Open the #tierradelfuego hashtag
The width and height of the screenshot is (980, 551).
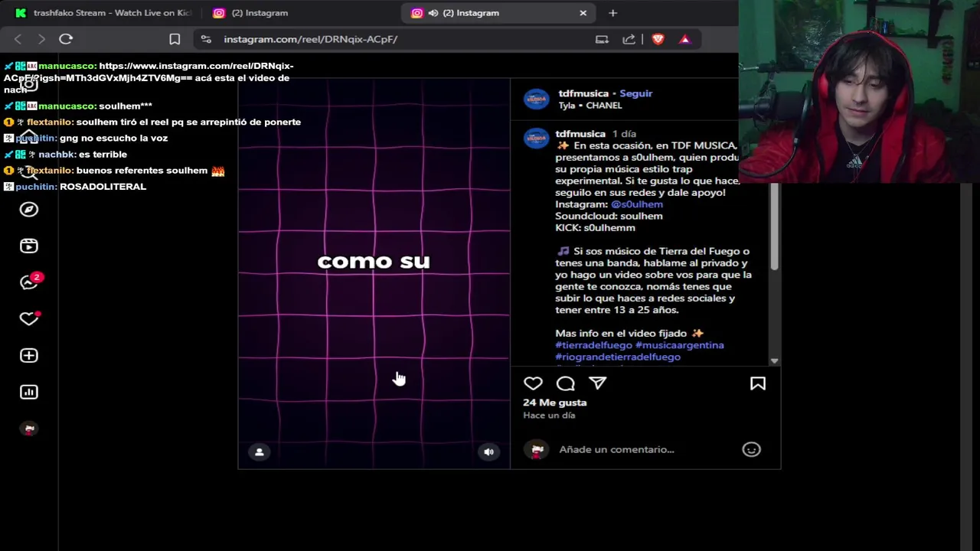(593, 345)
